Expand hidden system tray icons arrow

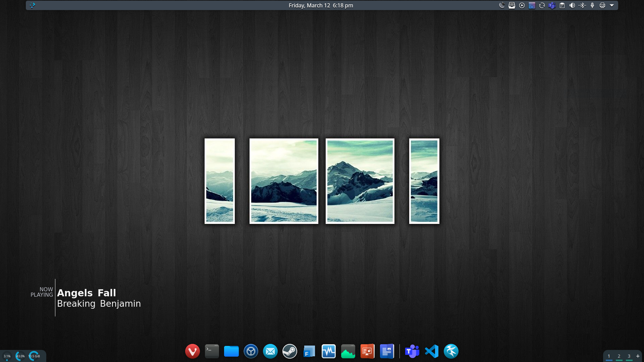click(x=612, y=5)
